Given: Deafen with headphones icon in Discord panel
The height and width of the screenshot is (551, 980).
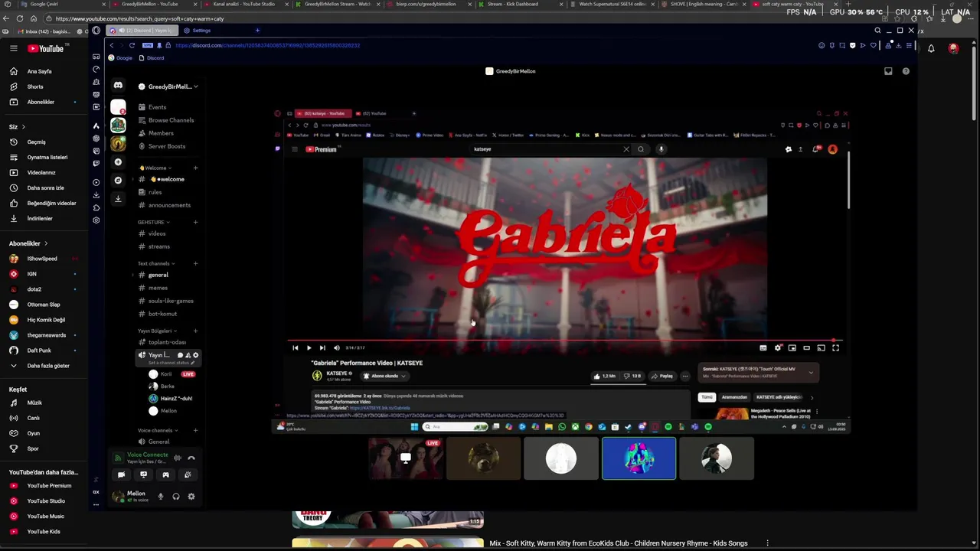Looking at the screenshot, I should [x=176, y=496].
